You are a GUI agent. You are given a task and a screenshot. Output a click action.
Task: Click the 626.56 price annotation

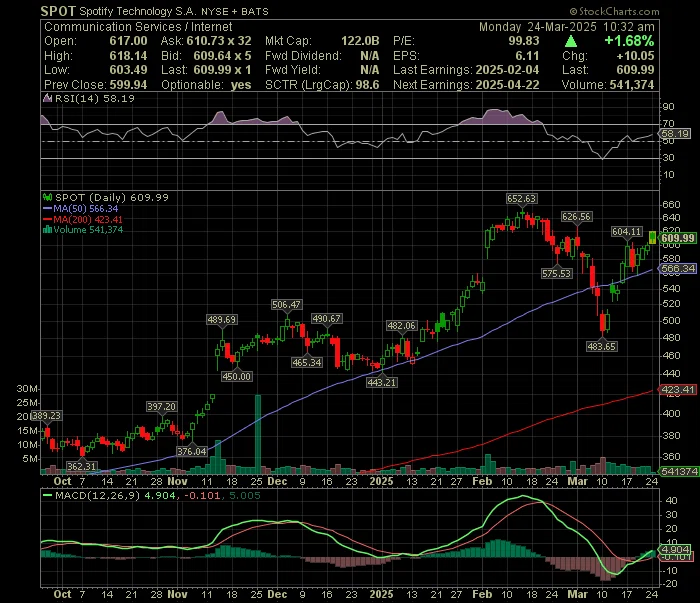576,216
